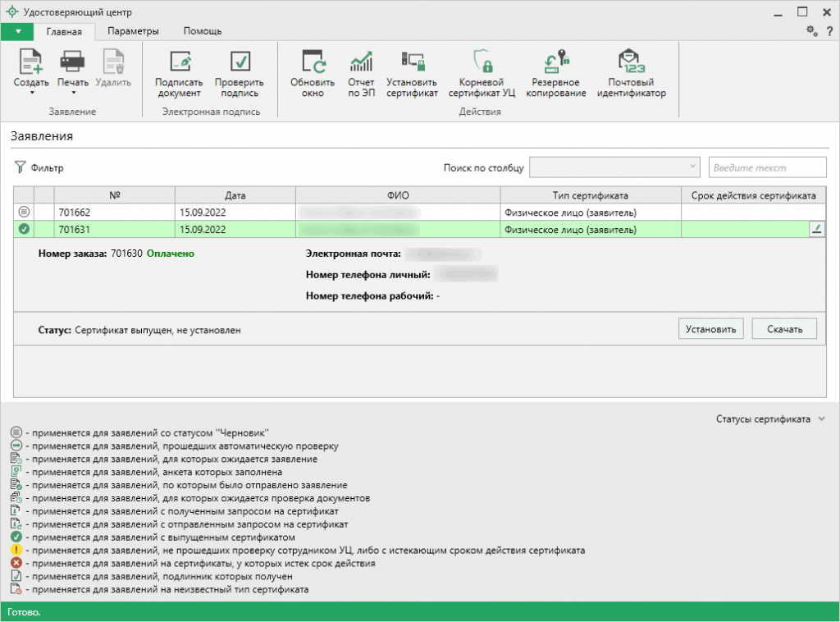Click the Sign document icon
This screenshot has height=622, width=840.
coord(179,62)
